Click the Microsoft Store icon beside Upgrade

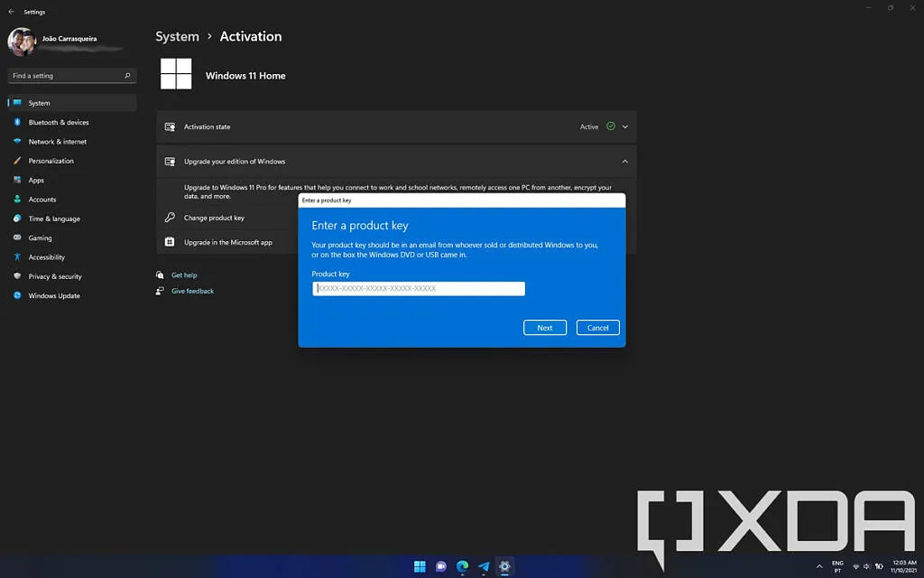pyautogui.click(x=170, y=242)
